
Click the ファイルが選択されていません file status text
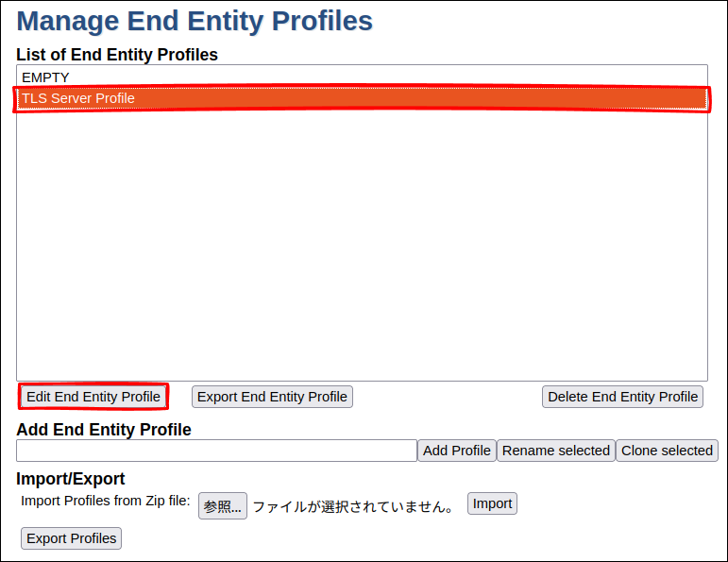353,506
